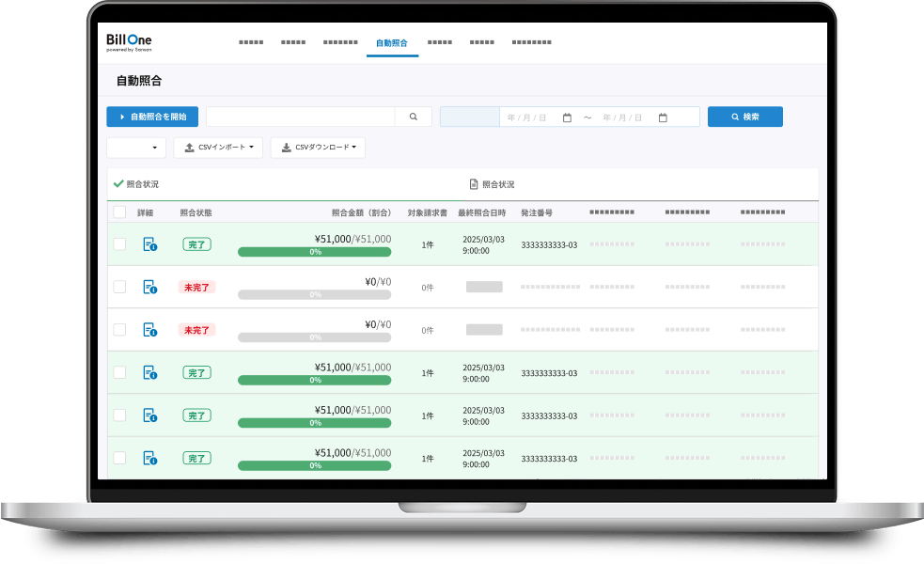
Task: Select the first navigation menu item after the logo
Action: click(251, 42)
